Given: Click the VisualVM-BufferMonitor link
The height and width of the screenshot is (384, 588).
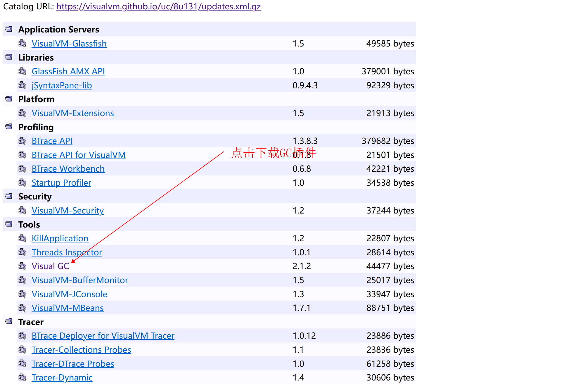Looking at the screenshot, I should coord(80,280).
